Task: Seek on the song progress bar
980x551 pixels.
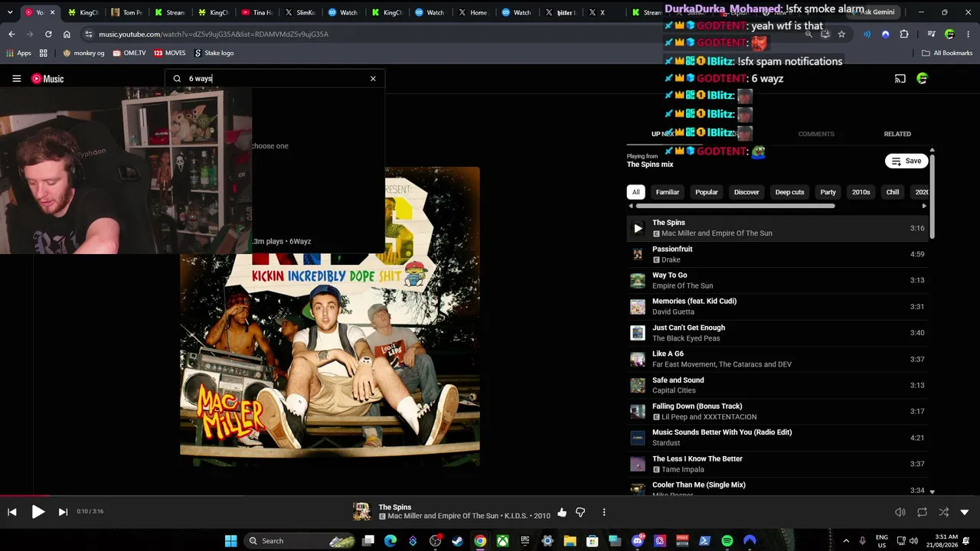Action: coord(490,496)
